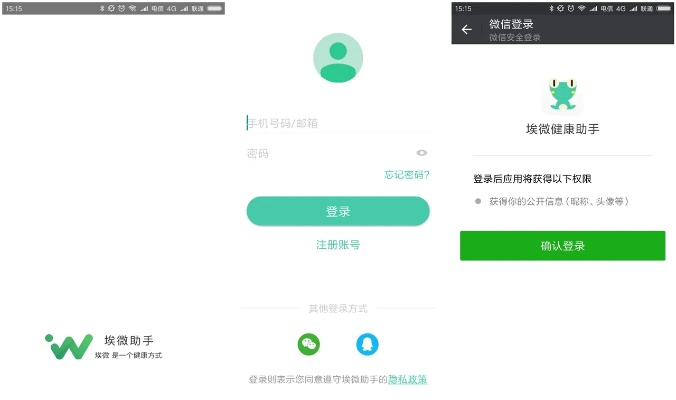Tap the battery icon in WeChat screen status bar
The height and width of the screenshot is (400, 676).
(663, 8)
